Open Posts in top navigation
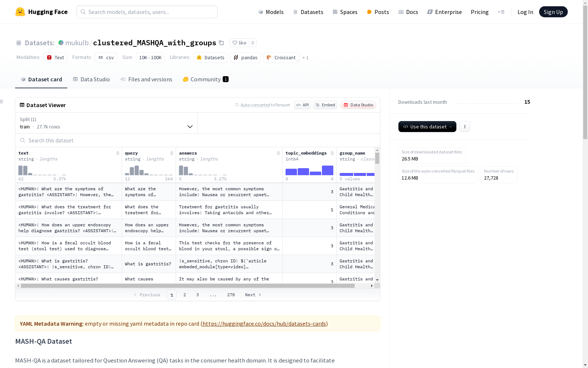Image resolution: width=588 pixels, height=368 pixels. click(x=378, y=12)
